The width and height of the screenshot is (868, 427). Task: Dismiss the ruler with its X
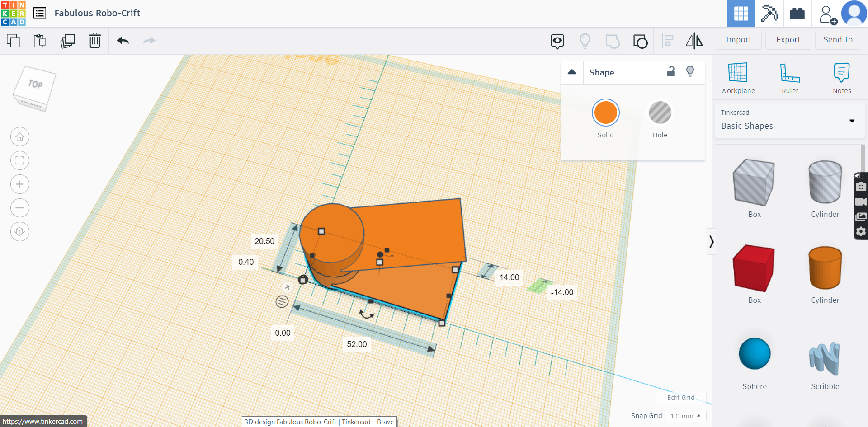288,287
